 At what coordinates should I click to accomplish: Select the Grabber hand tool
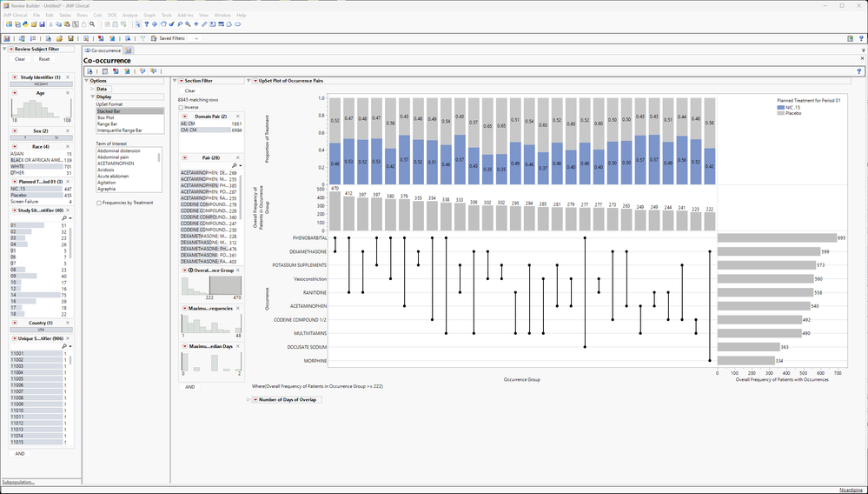point(163,24)
